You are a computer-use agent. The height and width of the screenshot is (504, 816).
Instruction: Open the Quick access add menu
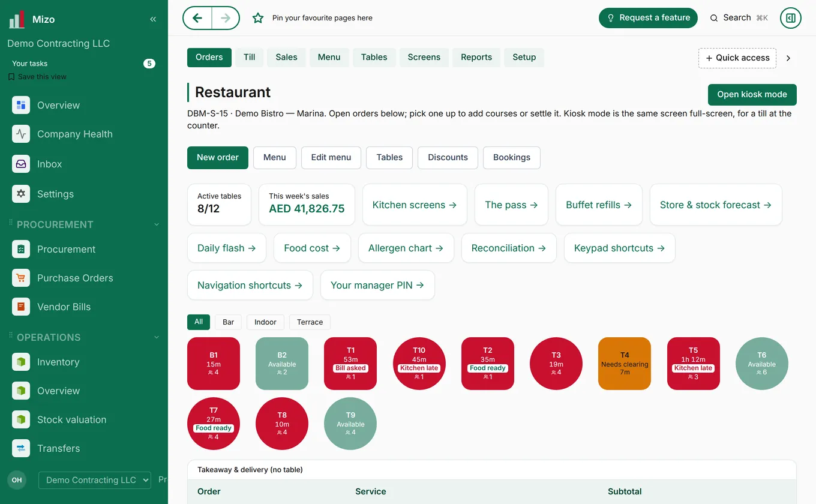(x=737, y=58)
